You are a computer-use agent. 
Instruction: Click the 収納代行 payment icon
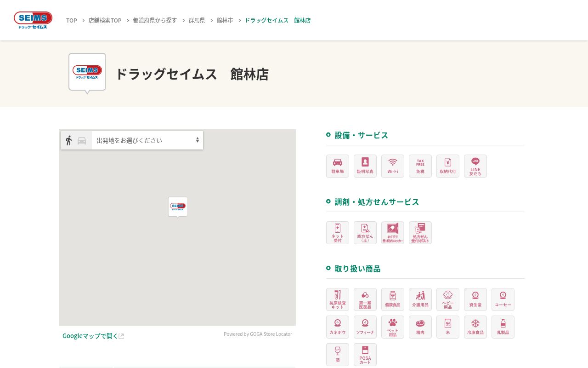448,166
